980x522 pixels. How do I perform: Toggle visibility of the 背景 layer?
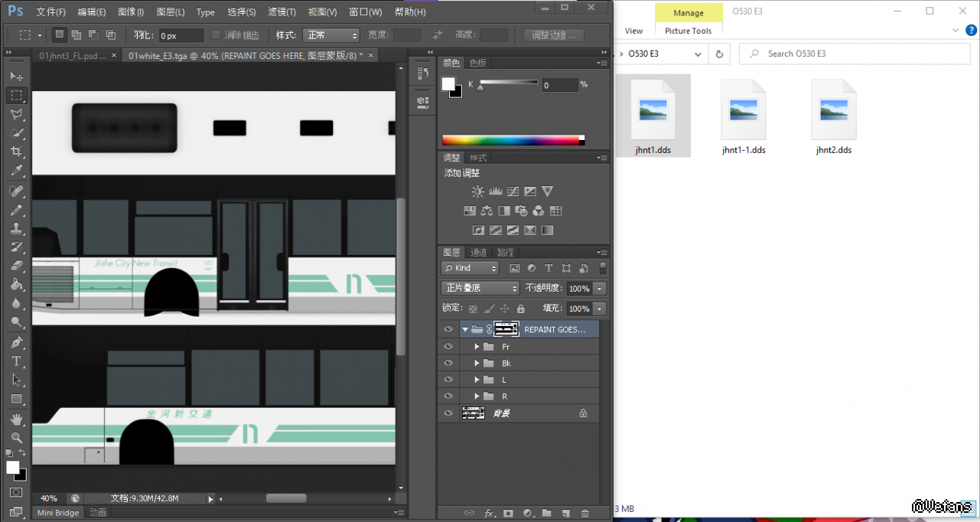(449, 413)
